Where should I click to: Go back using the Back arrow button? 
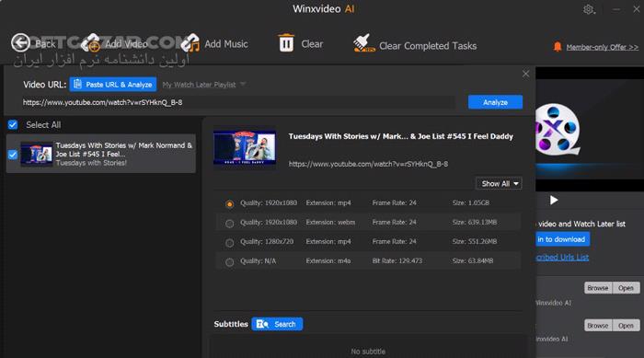(20, 42)
